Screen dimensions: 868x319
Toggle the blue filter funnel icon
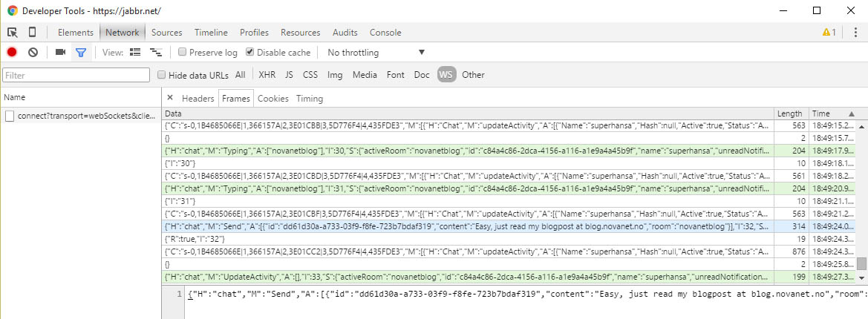81,53
